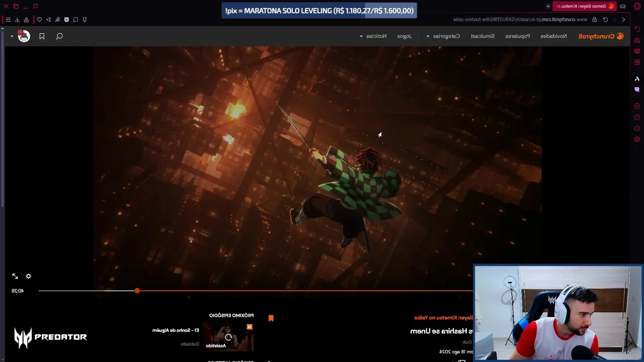Toggle the orange watchlist bookmark below video
The width and height of the screenshot is (644, 362).
click(x=271, y=318)
